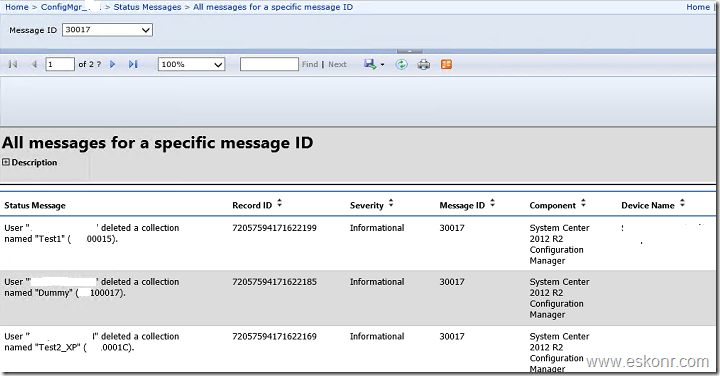Click Informational severity in Test1 row
720x376 pixels.
tap(377, 228)
